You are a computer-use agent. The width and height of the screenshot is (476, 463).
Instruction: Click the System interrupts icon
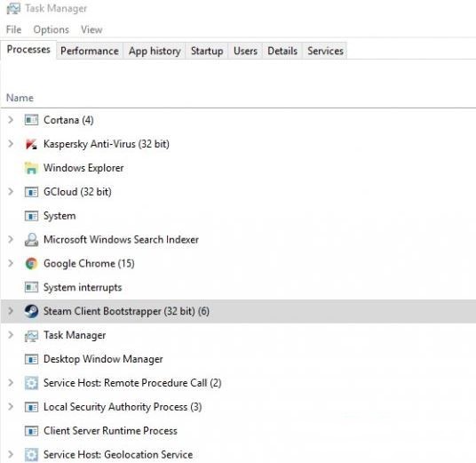pyautogui.click(x=31, y=287)
